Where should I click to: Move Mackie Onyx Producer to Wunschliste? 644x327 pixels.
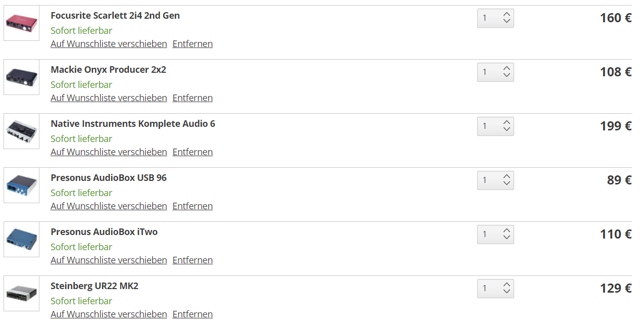click(109, 98)
